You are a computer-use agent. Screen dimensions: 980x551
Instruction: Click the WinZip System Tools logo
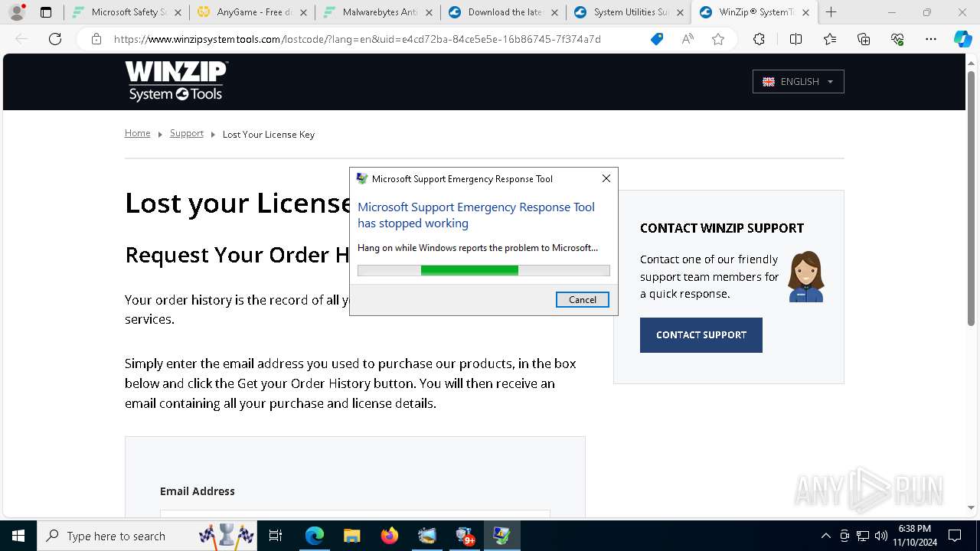tap(176, 81)
